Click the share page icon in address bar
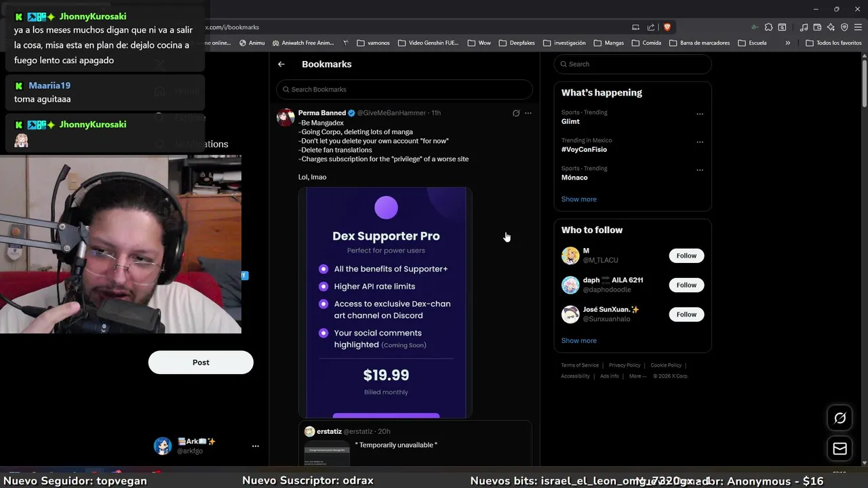Viewport: 868px width, 488px height. pos(651,27)
